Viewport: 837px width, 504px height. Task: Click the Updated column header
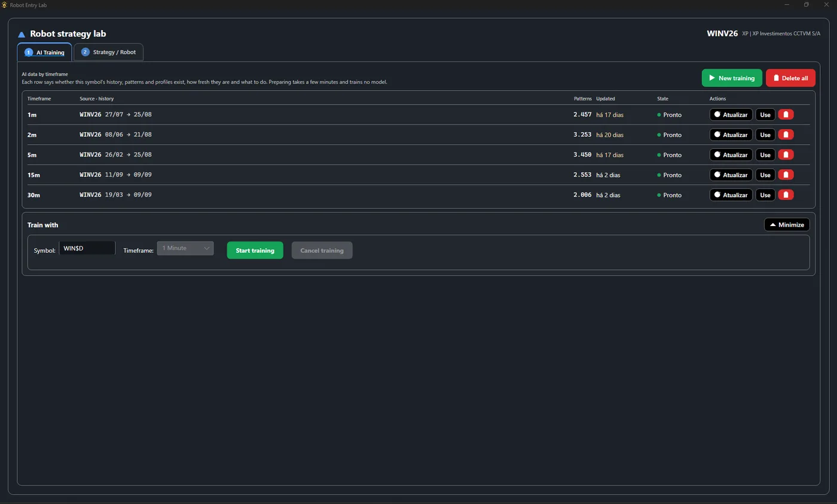click(x=606, y=99)
